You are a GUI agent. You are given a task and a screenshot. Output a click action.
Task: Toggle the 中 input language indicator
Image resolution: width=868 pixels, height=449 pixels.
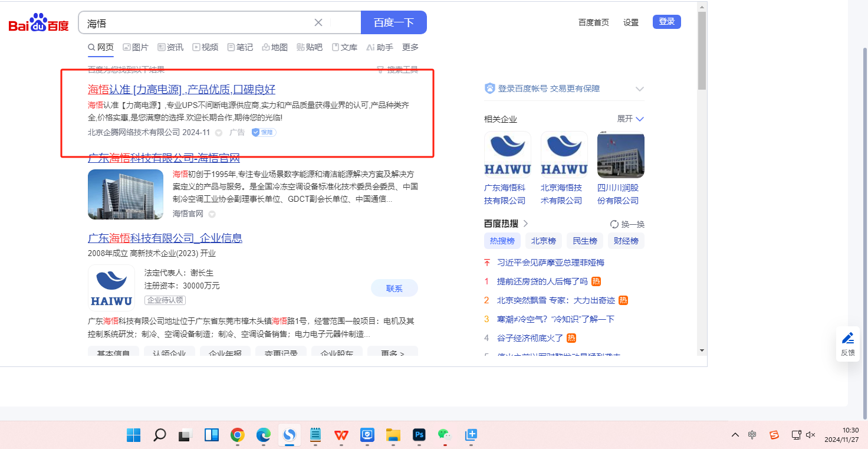(x=752, y=435)
